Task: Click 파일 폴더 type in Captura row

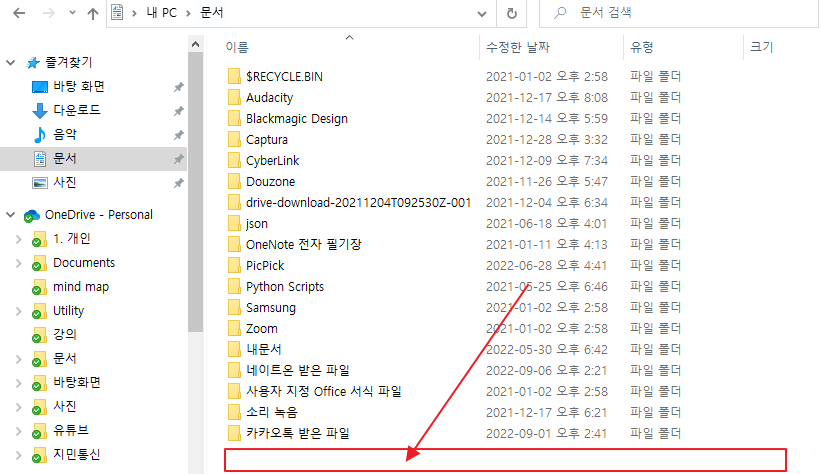Action: click(655, 139)
